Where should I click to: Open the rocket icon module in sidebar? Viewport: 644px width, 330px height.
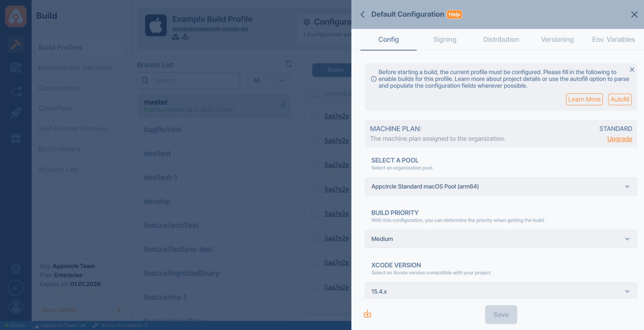pyautogui.click(x=16, y=113)
